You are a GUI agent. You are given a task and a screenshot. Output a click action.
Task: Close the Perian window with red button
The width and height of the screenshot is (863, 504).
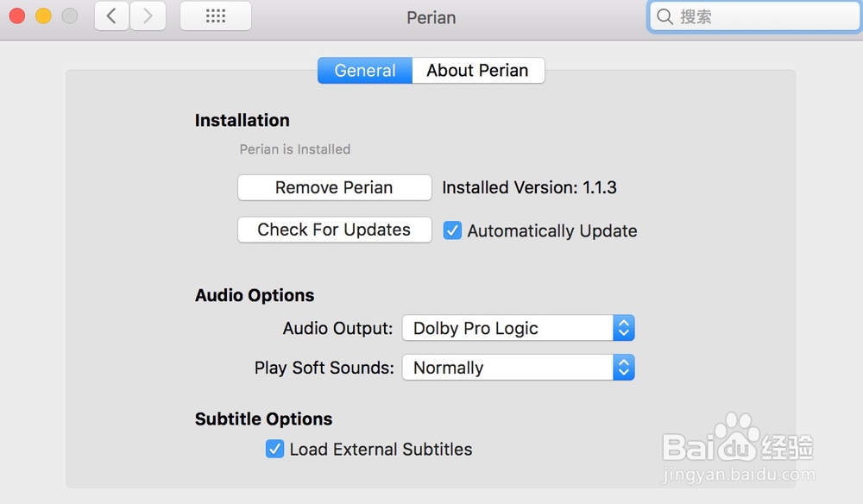(17, 16)
